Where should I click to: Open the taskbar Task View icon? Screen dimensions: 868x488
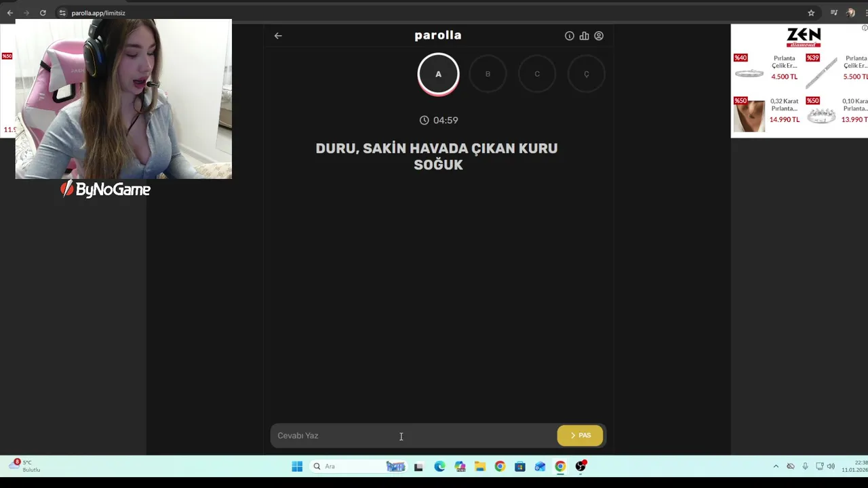coord(418,466)
